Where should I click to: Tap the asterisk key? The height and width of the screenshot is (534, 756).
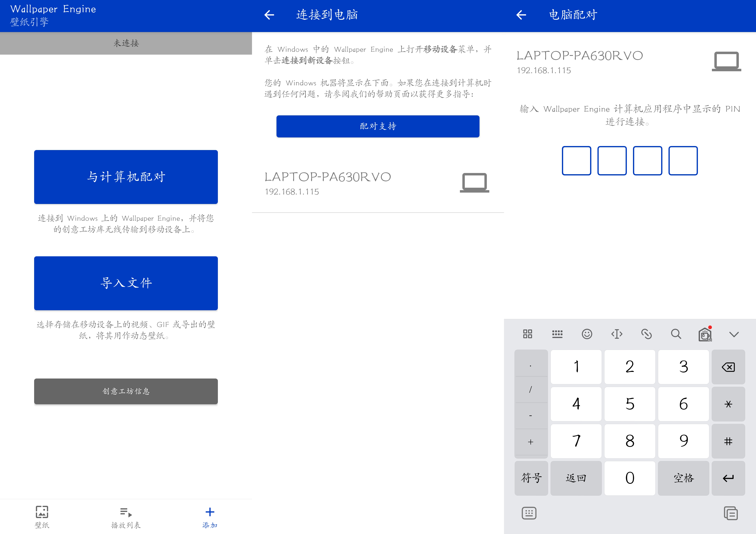click(728, 404)
